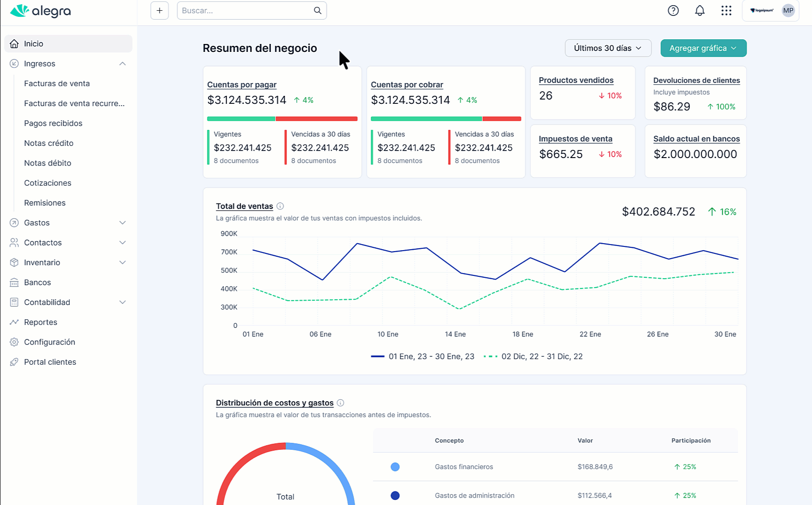Open the help question mark icon
Screen dimensions: 812x505
[673, 10]
